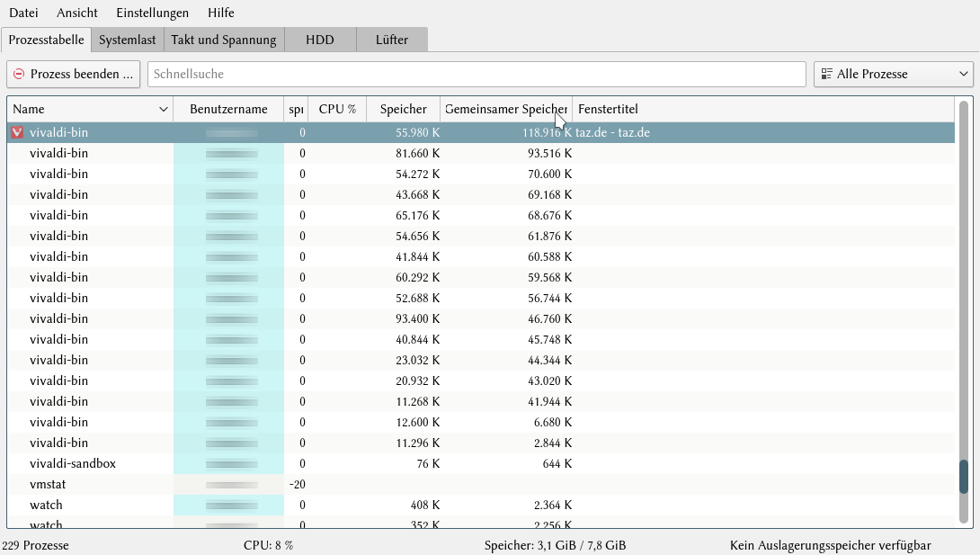Select vivaldi-bin row with 12.600 K memory
980x555 pixels.
pos(481,421)
